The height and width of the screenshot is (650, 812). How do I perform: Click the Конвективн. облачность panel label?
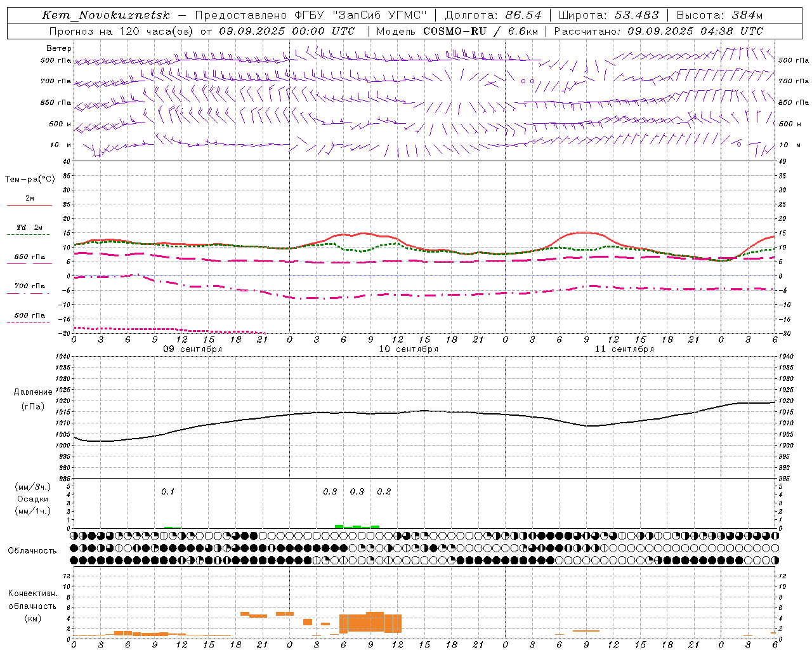tap(32, 600)
